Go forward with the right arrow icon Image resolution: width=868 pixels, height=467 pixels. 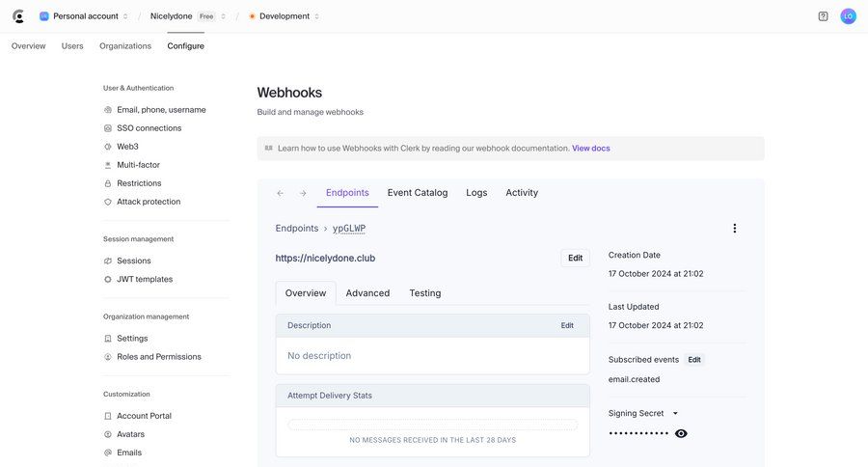pos(303,193)
